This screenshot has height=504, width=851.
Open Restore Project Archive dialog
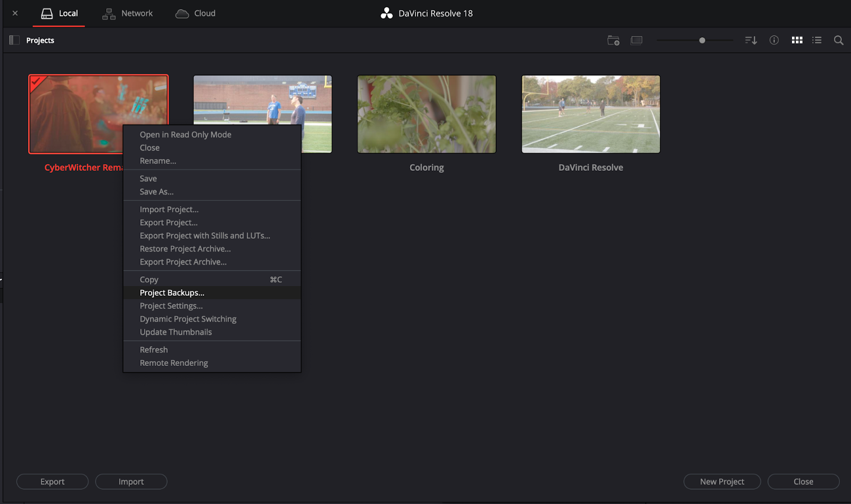(185, 248)
